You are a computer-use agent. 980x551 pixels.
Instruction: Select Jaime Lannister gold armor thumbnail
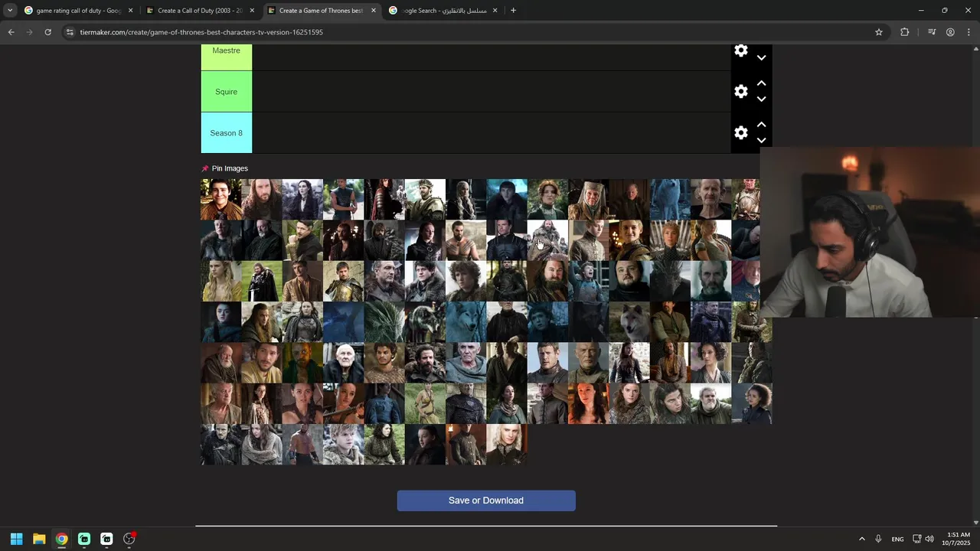point(344,281)
